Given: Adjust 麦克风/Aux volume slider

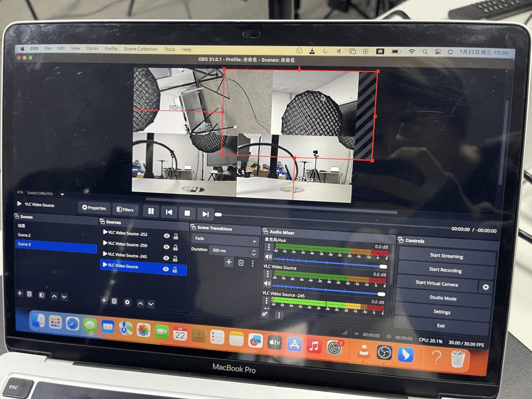Looking at the screenshot, I should 330,263.
